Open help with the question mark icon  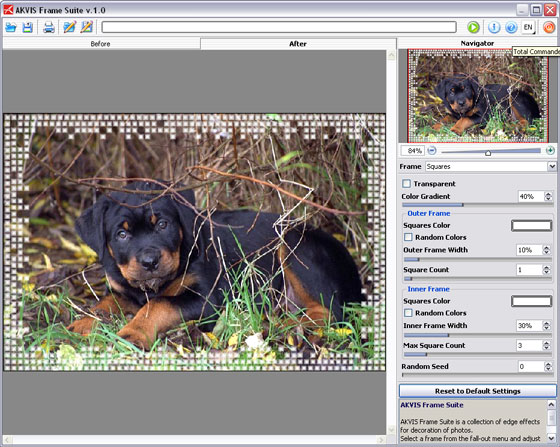click(511, 27)
